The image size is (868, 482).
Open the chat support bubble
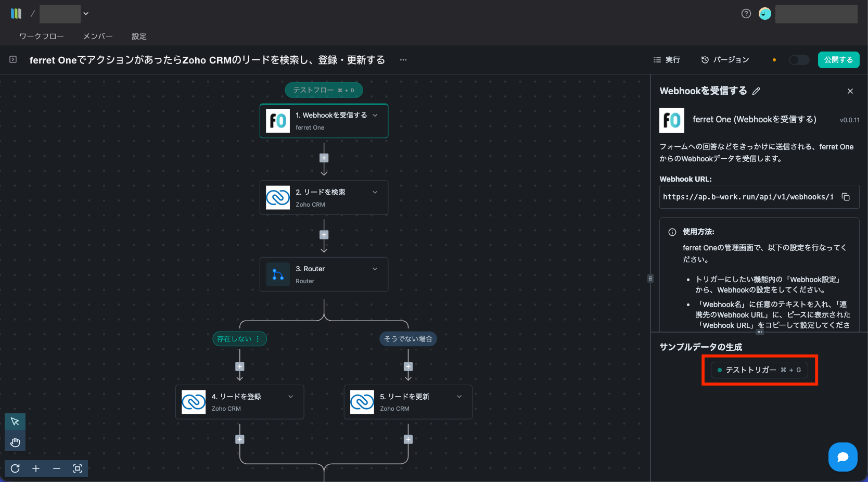click(843, 457)
